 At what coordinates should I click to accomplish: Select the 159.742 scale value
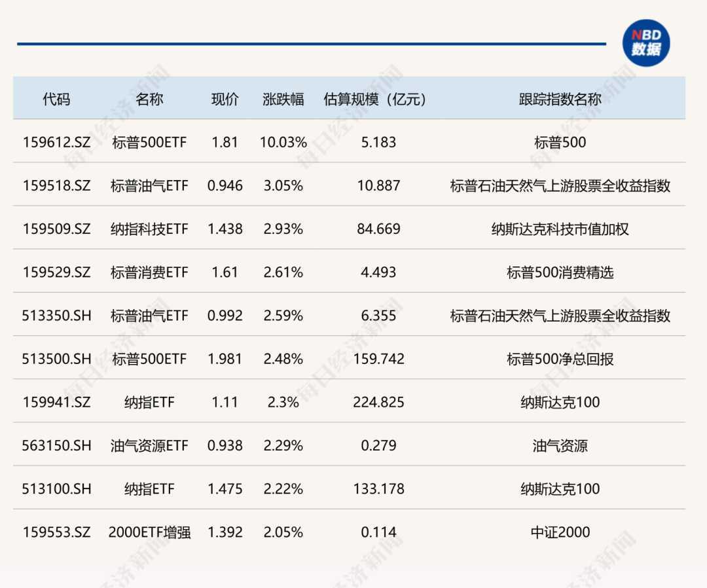(378, 359)
